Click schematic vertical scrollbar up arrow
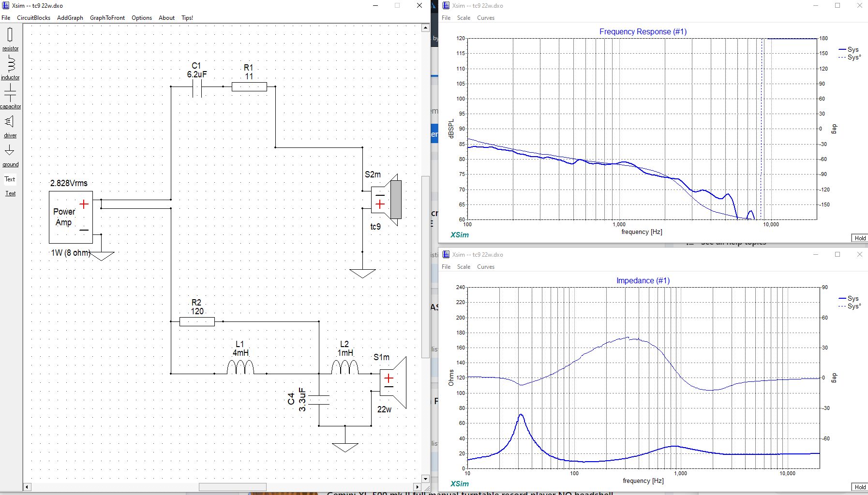The height and width of the screenshot is (495, 868). coord(425,28)
